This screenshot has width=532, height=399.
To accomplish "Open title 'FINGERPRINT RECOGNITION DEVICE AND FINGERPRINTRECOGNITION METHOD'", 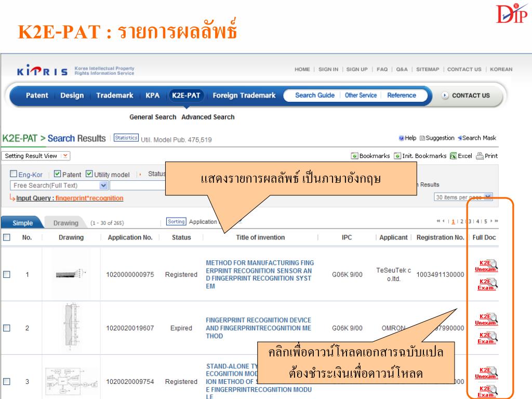I will (258, 328).
